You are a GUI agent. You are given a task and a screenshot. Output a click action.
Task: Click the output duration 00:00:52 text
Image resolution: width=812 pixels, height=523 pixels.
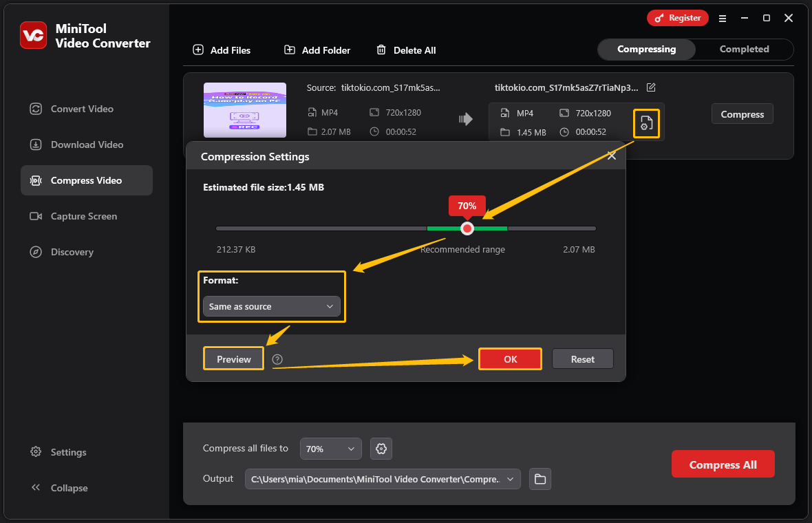coord(591,132)
